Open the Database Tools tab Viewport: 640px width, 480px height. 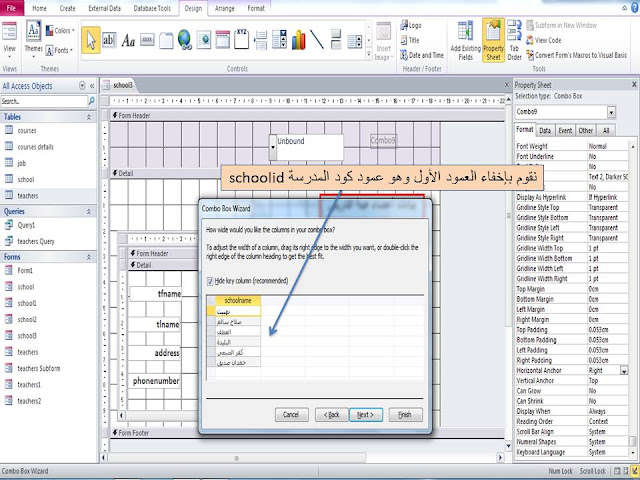(x=152, y=8)
